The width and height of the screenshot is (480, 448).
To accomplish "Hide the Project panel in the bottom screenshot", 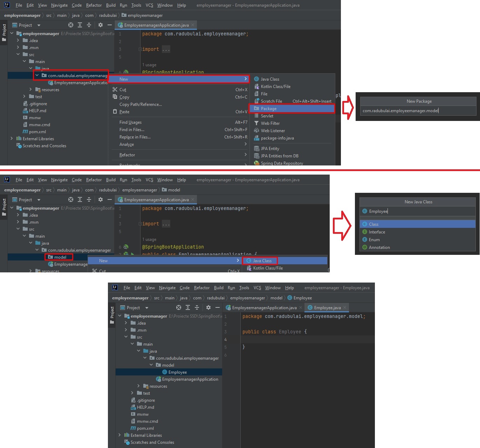I will [x=218, y=307].
